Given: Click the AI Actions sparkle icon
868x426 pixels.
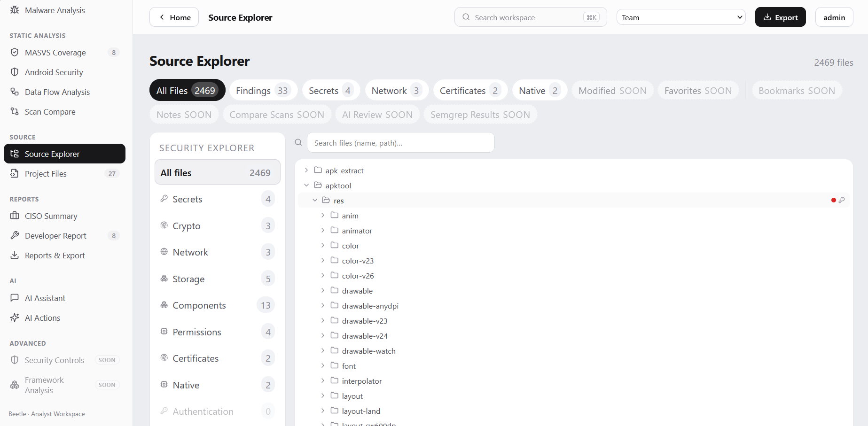Looking at the screenshot, I should pos(15,318).
